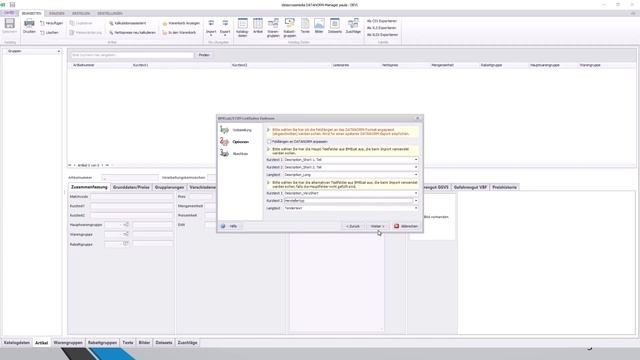The height and width of the screenshot is (360, 640).
Task: Click the Weiter button in the dialog
Action: click(377, 226)
